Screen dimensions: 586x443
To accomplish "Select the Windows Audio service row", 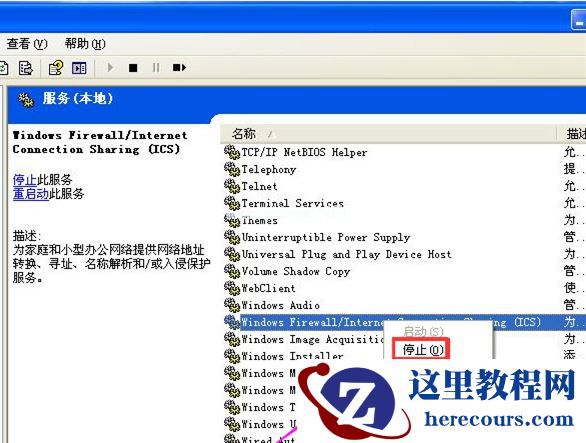I will (x=280, y=305).
